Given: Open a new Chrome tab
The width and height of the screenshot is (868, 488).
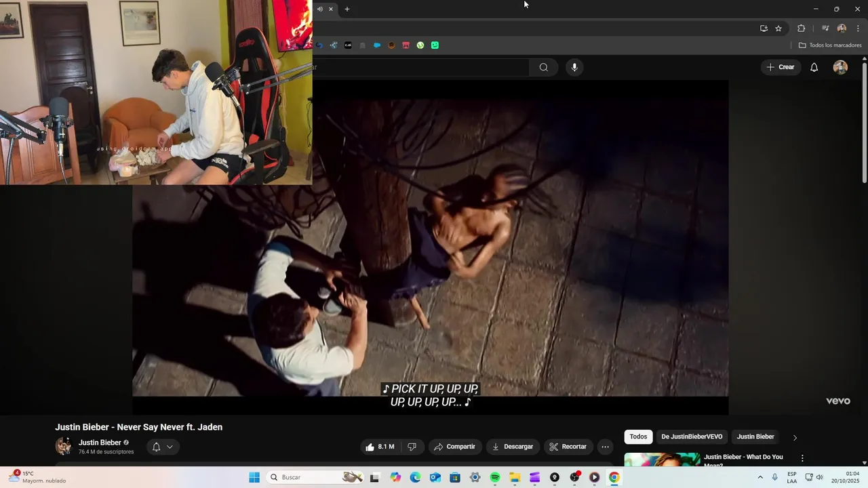Looking at the screenshot, I should 347,9.
